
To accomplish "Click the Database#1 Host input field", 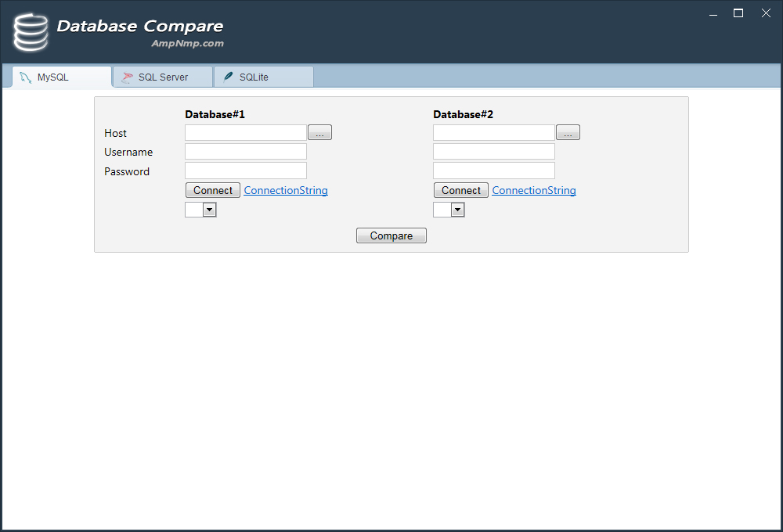I will tap(245, 133).
